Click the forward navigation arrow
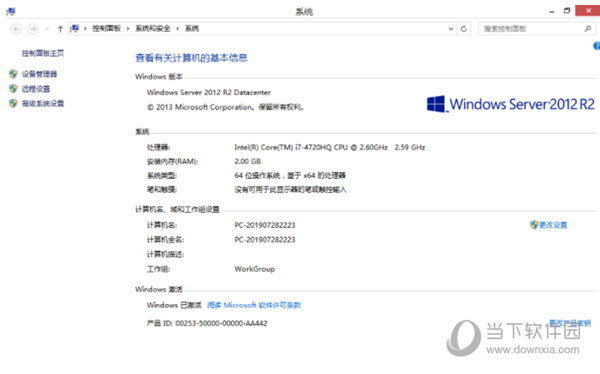600x374 pixels. 33,29
